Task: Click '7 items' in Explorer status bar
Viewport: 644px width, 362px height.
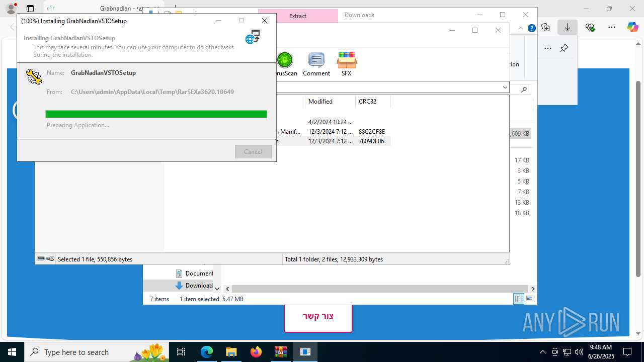Action: pyautogui.click(x=159, y=299)
